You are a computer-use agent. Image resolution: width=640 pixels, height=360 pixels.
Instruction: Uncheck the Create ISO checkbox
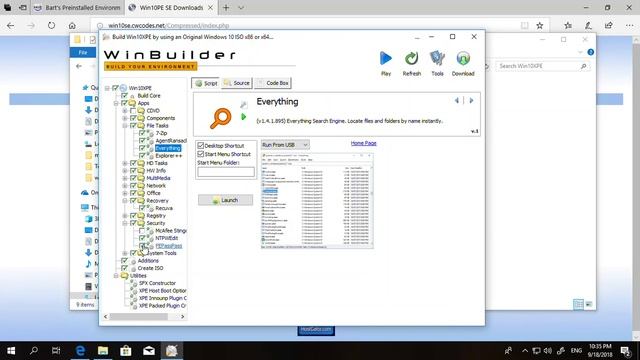click(124, 268)
